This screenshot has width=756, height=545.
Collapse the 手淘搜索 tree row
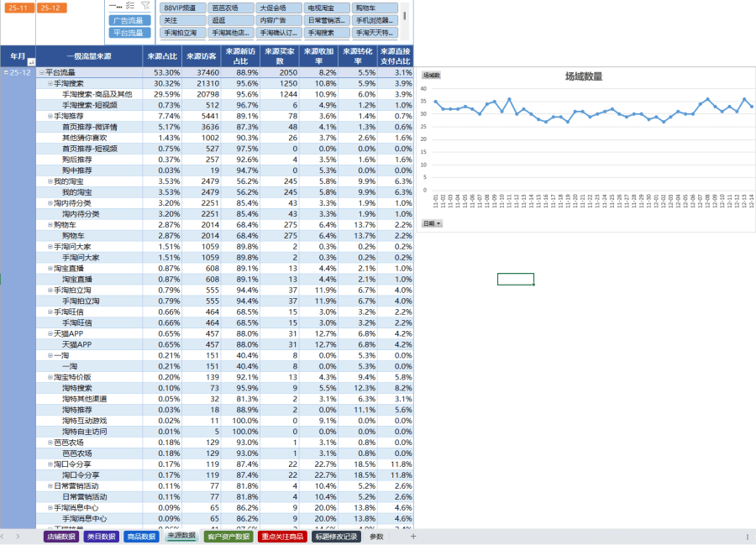[x=50, y=84]
